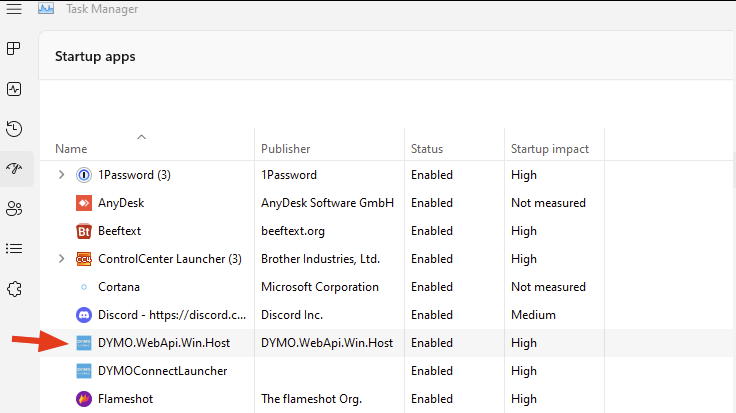Open the Users page in sidebar
The height and width of the screenshot is (413, 736).
tap(14, 209)
